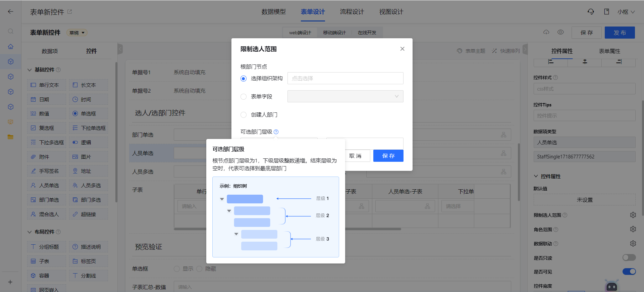Screen dimensions: 644x292
Task: Switch to 视图设计 tab
Action: (x=391, y=12)
